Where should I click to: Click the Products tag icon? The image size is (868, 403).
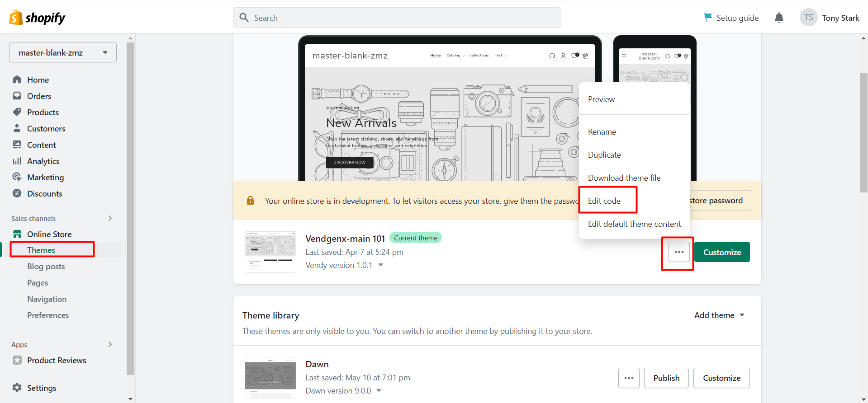tap(17, 112)
